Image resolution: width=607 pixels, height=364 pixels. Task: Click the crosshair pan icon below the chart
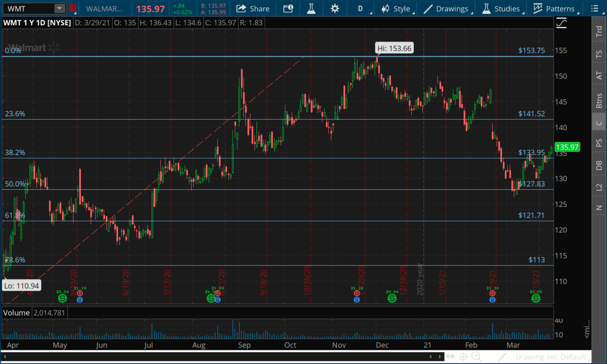[x=462, y=357]
